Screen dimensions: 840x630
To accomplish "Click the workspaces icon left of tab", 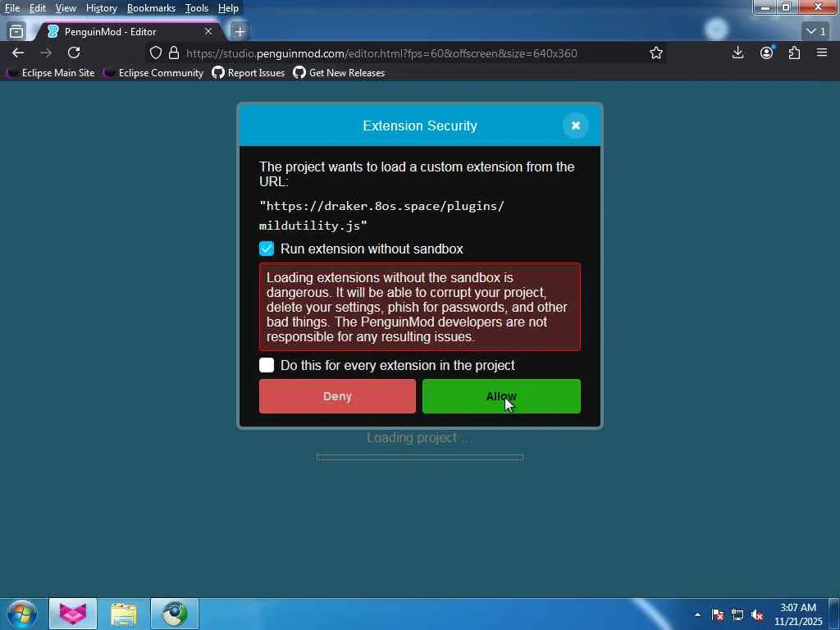I will [16, 32].
